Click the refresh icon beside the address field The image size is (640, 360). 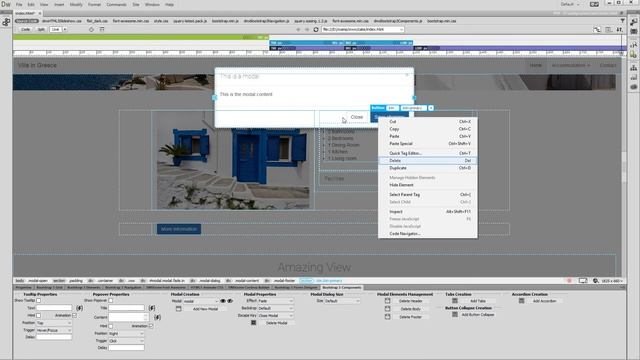(316, 29)
